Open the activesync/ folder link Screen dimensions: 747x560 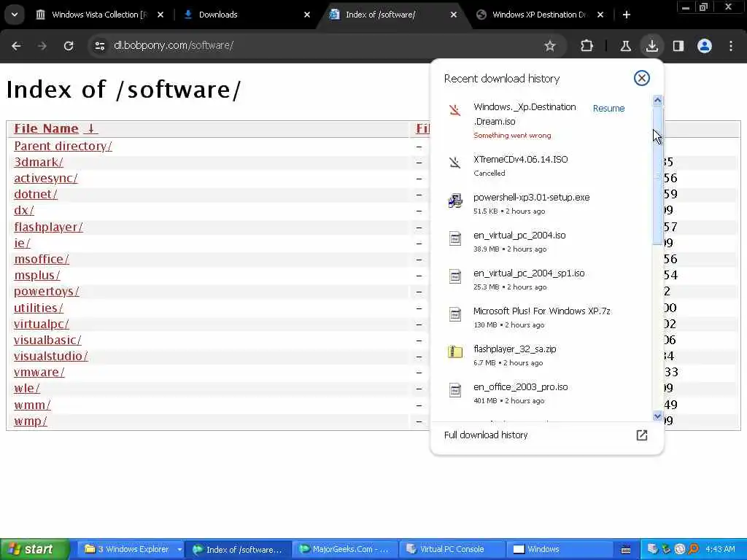(46, 179)
